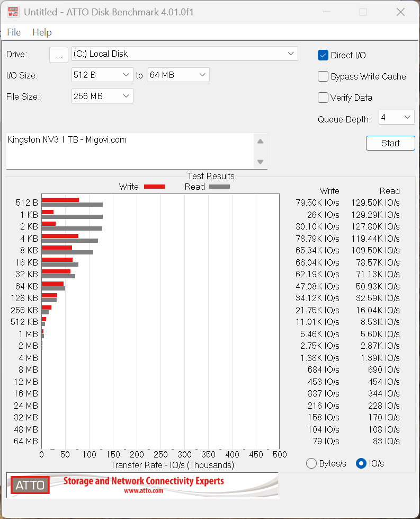Click the description text box with Kingston NV3

(130, 151)
